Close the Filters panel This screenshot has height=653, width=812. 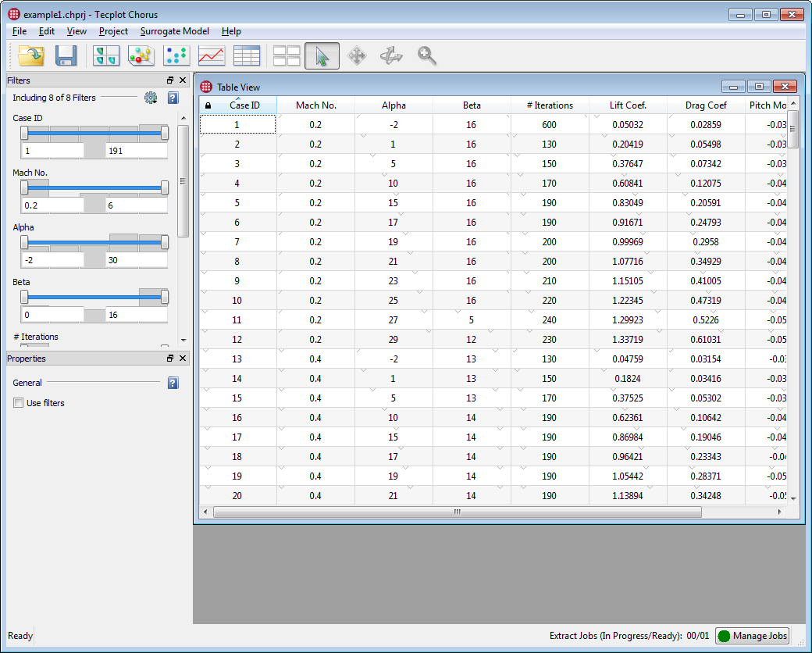(x=182, y=80)
